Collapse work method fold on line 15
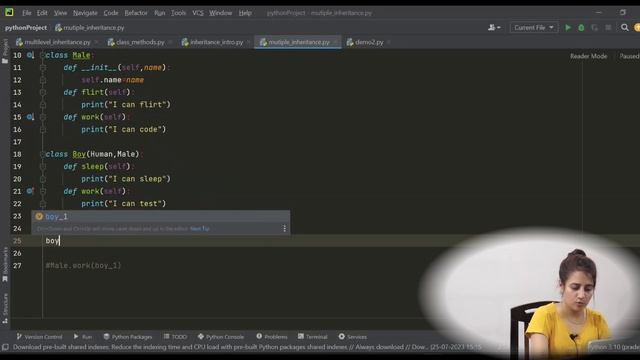The width and height of the screenshot is (640, 360). coord(43,117)
